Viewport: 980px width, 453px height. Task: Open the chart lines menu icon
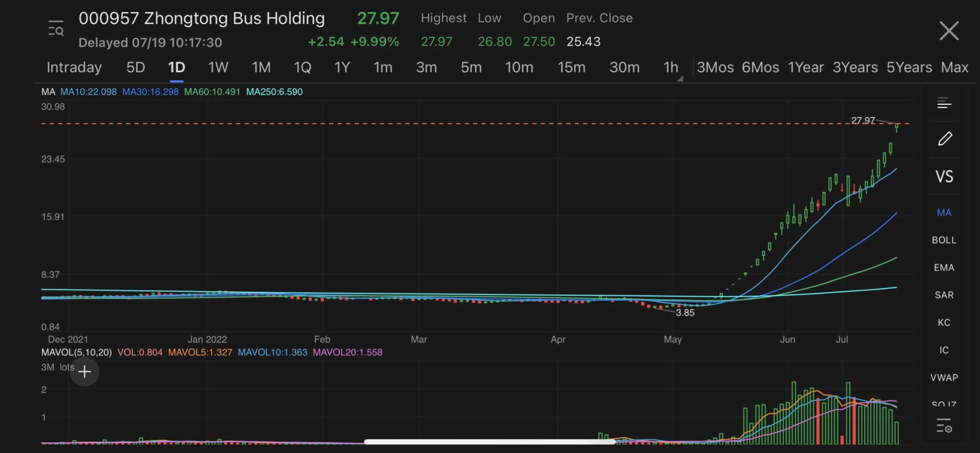click(944, 103)
